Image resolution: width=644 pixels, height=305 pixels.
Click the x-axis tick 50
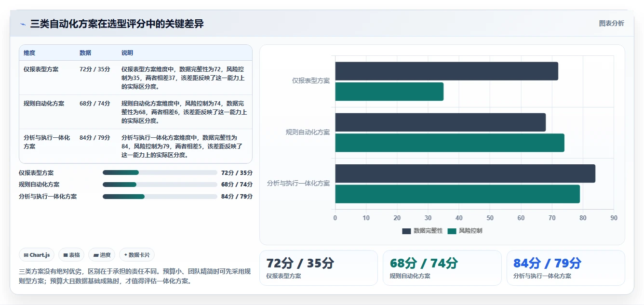(490, 218)
